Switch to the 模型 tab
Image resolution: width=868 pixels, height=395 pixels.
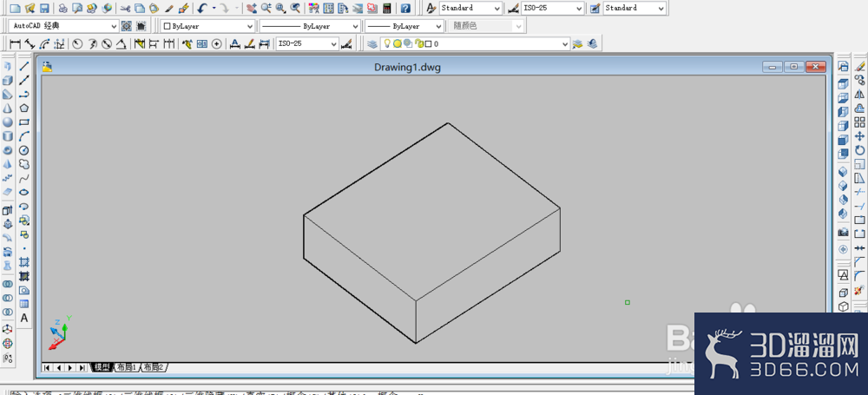coord(102,367)
